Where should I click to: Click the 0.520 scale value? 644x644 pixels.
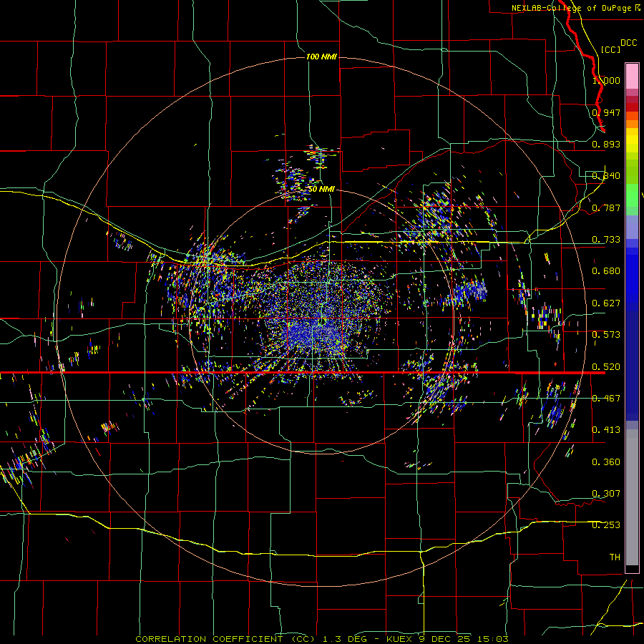pos(606,367)
